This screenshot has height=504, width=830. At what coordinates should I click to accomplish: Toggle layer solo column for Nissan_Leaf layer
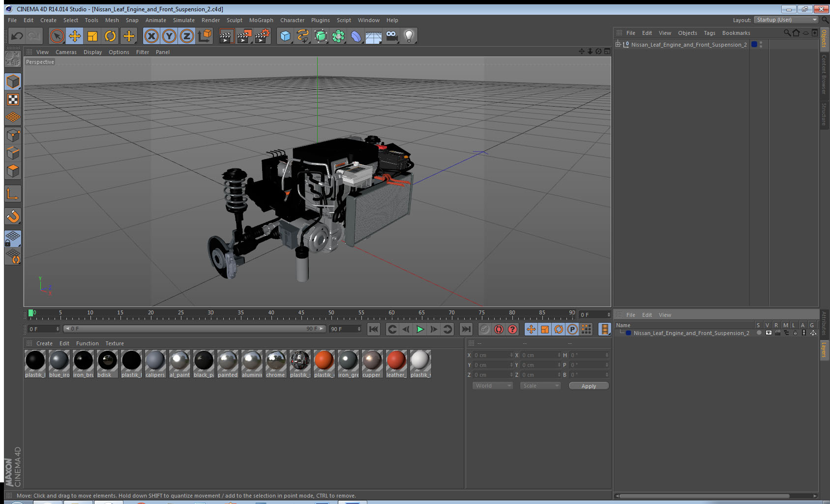point(759,333)
